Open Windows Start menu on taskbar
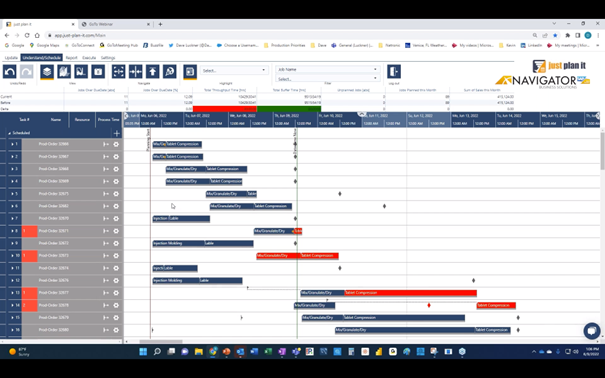Screen dimensions: 605x378 pos(143,351)
